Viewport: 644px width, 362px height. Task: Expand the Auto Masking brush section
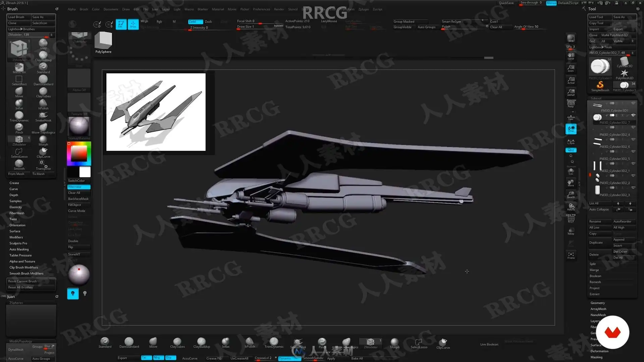19,249
